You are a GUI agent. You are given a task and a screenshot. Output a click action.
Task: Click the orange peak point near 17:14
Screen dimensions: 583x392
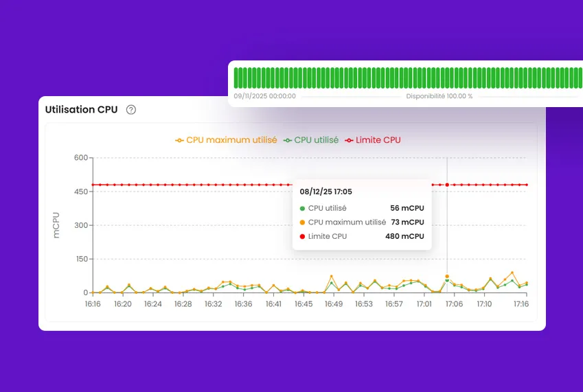512,273
